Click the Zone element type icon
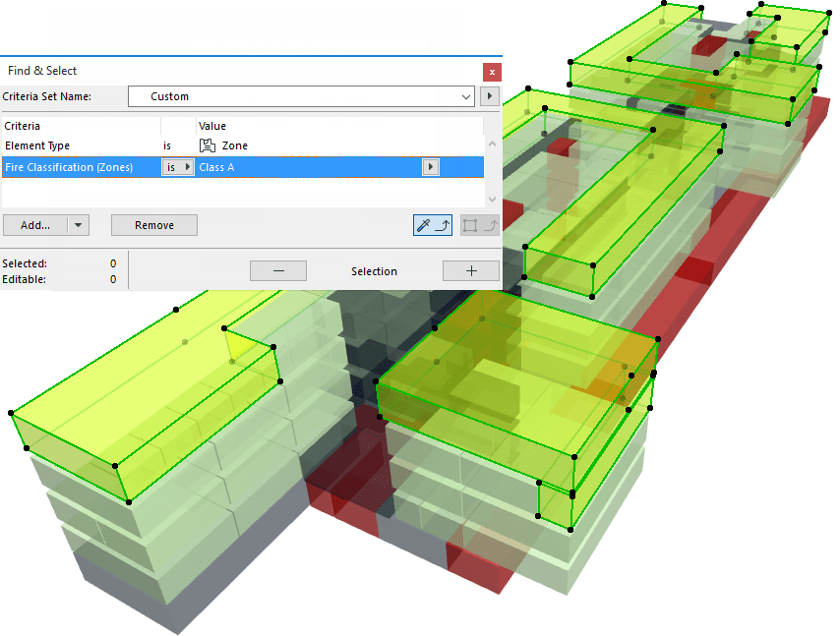Screen dimensions: 840x636 pos(209,145)
